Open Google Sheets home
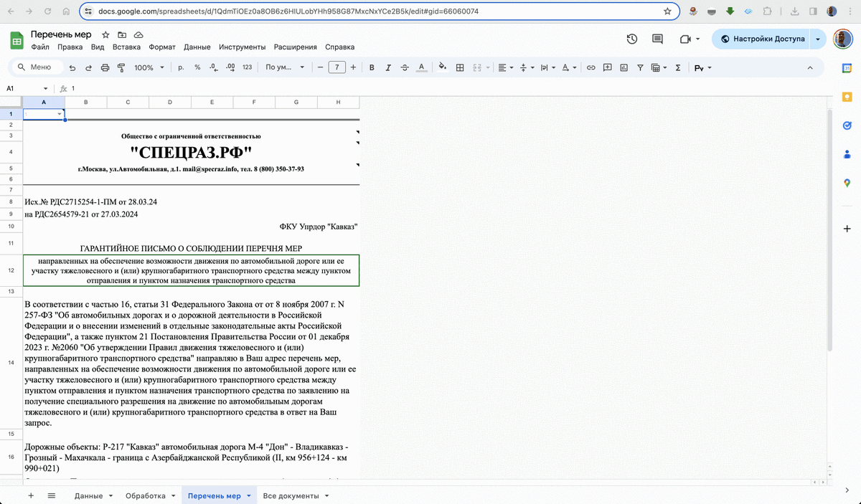Image resolution: width=861 pixels, height=504 pixels. (x=17, y=40)
